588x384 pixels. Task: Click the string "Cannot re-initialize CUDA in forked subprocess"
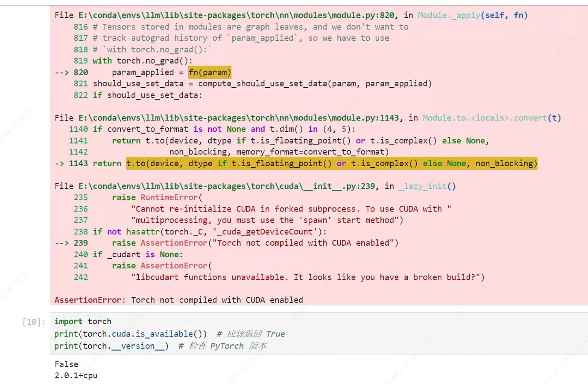point(291,209)
